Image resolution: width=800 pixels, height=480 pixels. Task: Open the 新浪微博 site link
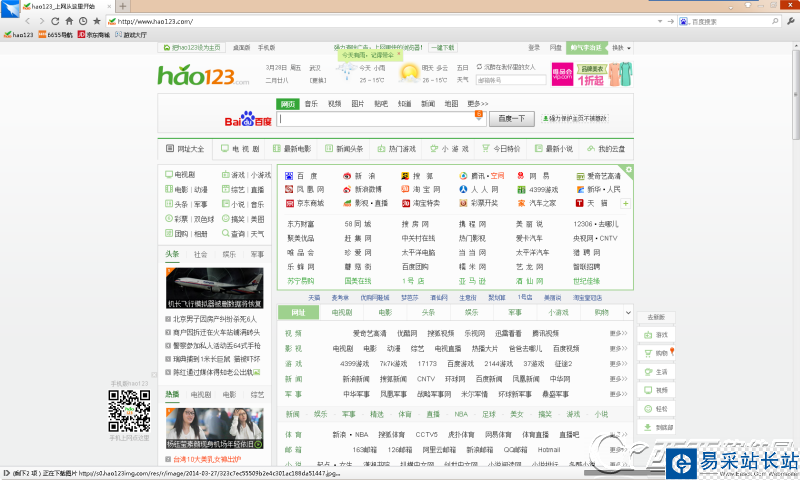coord(362,189)
